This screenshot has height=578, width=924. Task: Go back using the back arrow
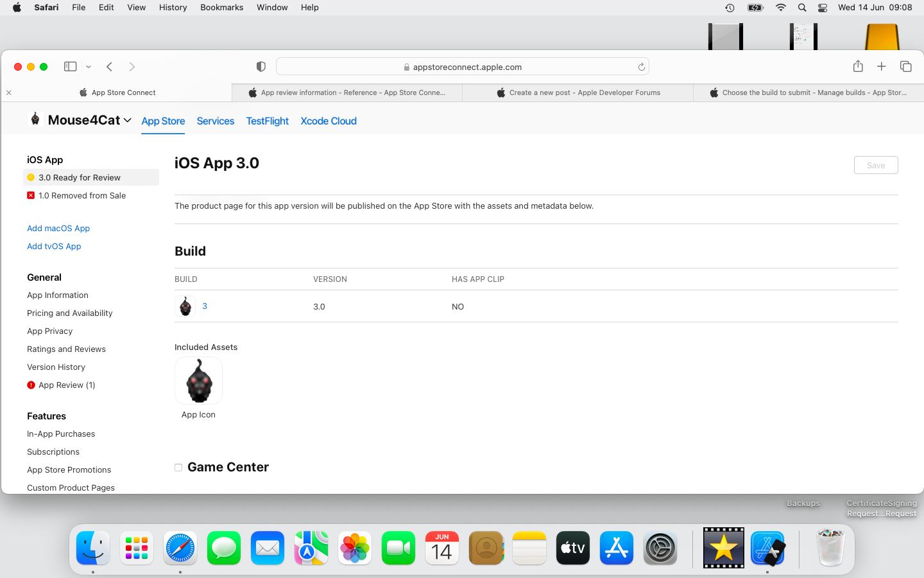click(110, 67)
